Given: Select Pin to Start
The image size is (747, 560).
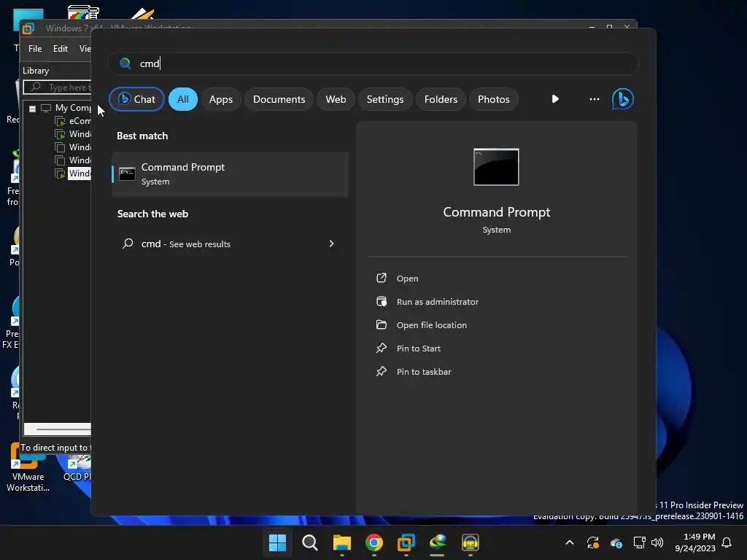Looking at the screenshot, I should click(x=418, y=349).
